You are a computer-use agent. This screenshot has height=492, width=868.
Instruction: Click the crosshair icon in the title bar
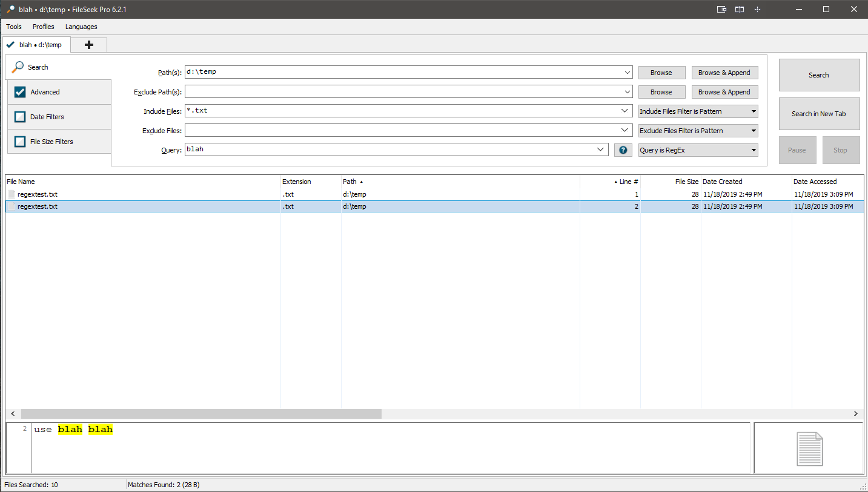(x=757, y=9)
